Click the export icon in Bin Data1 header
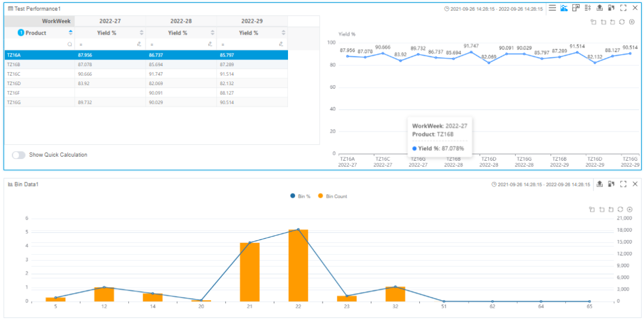The image size is (644, 321). [x=599, y=185]
